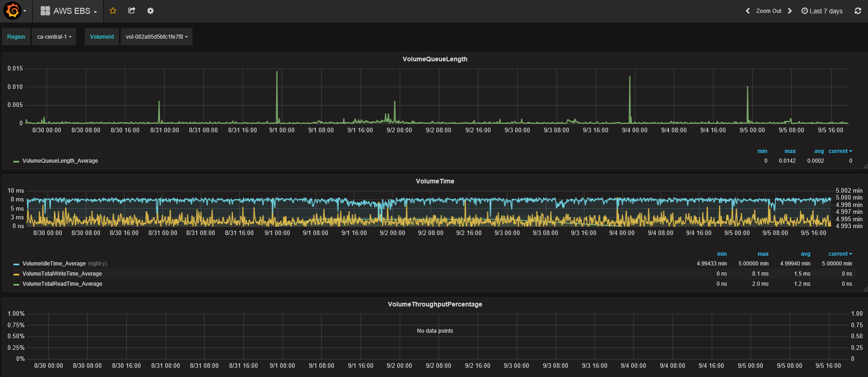Open the Last 7 days time picker

click(x=822, y=11)
